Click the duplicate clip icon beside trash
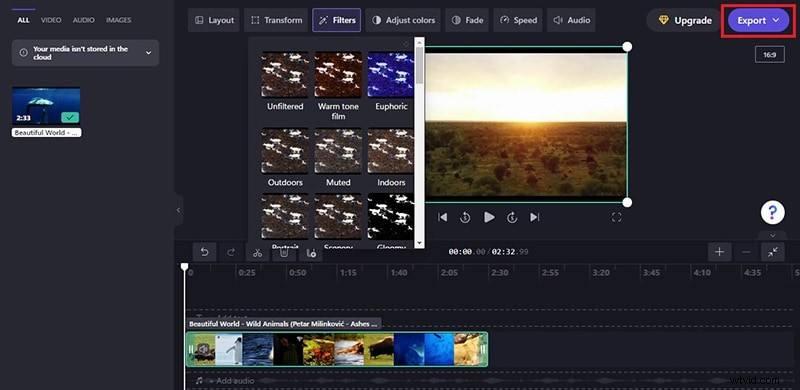This screenshot has height=390, width=800. (x=311, y=253)
